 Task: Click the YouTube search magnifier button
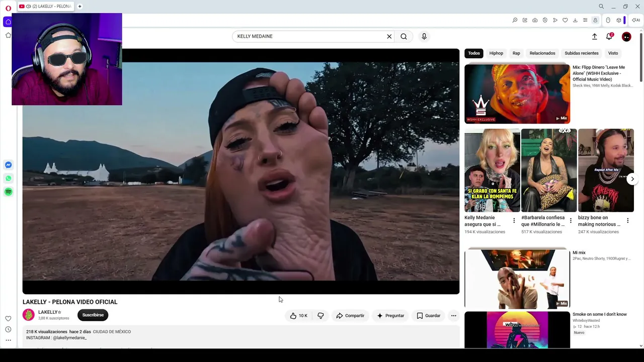(x=404, y=36)
